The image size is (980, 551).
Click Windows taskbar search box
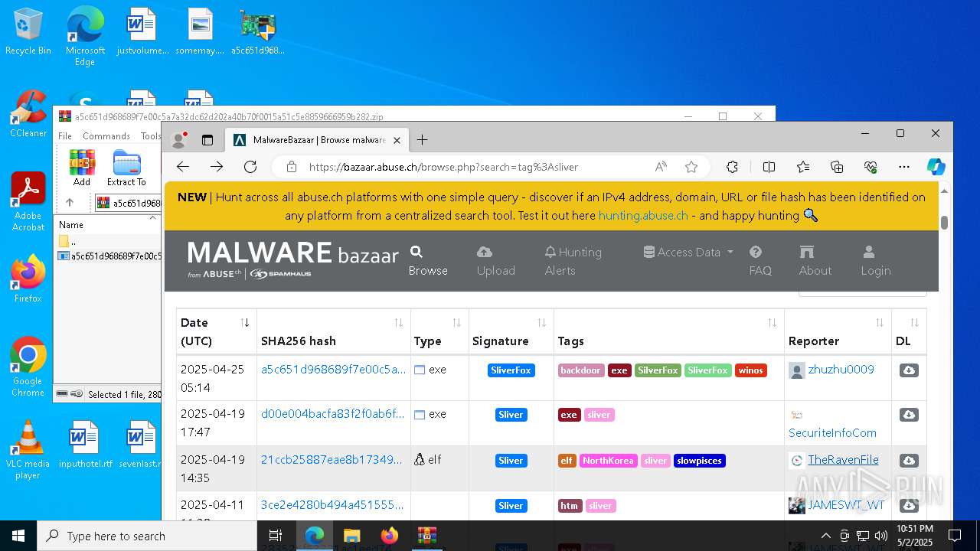147,536
